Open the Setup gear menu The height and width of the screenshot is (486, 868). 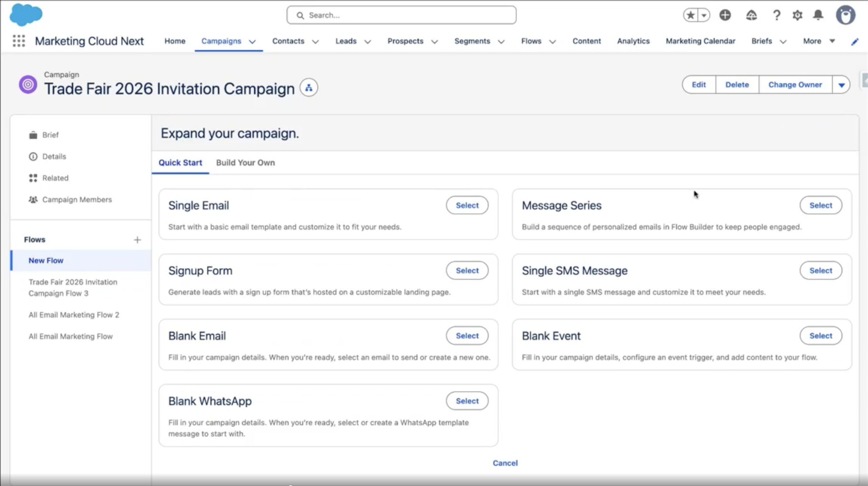[797, 15]
